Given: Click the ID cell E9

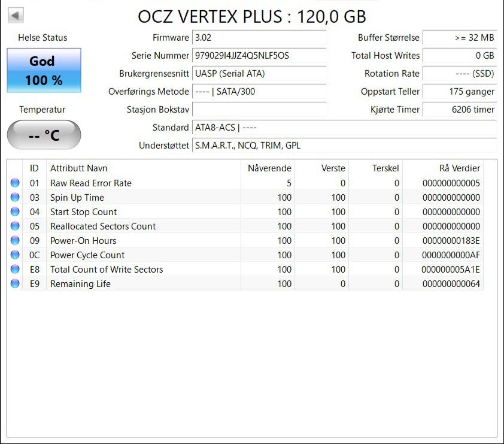Looking at the screenshot, I should 34,284.
